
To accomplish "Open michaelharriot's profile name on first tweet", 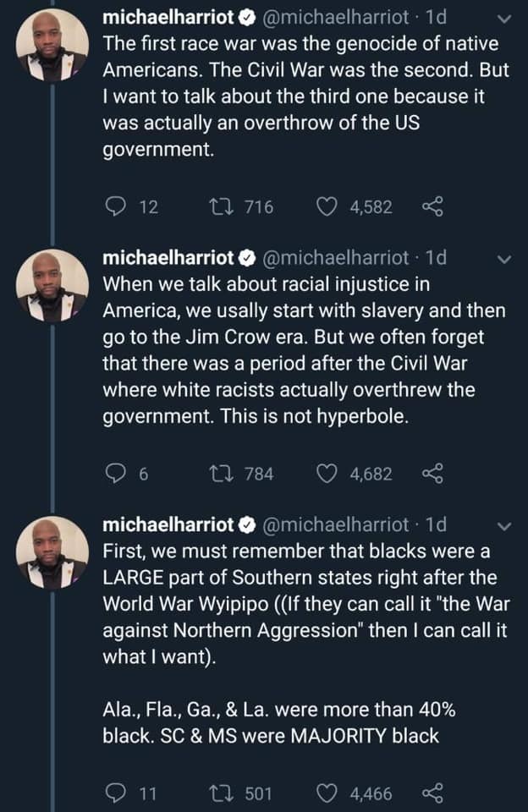I will click(x=168, y=17).
